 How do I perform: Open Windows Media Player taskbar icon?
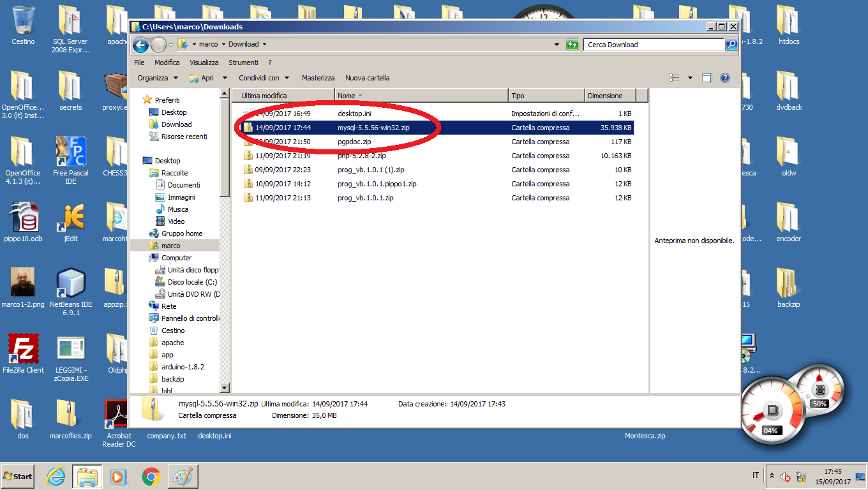119,476
